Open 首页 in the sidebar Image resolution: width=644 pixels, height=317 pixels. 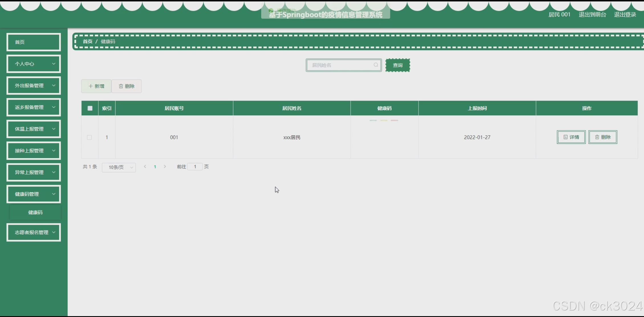pyautogui.click(x=34, y=42)
